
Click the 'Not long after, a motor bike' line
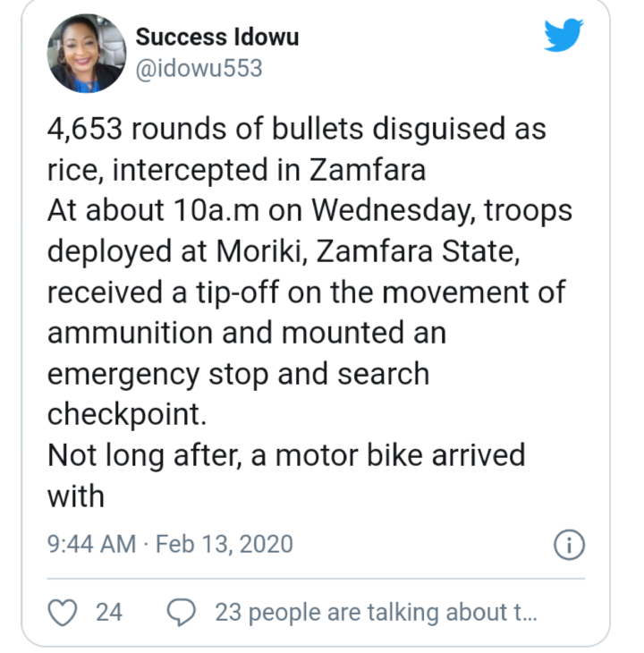click(x=285, y=455)
